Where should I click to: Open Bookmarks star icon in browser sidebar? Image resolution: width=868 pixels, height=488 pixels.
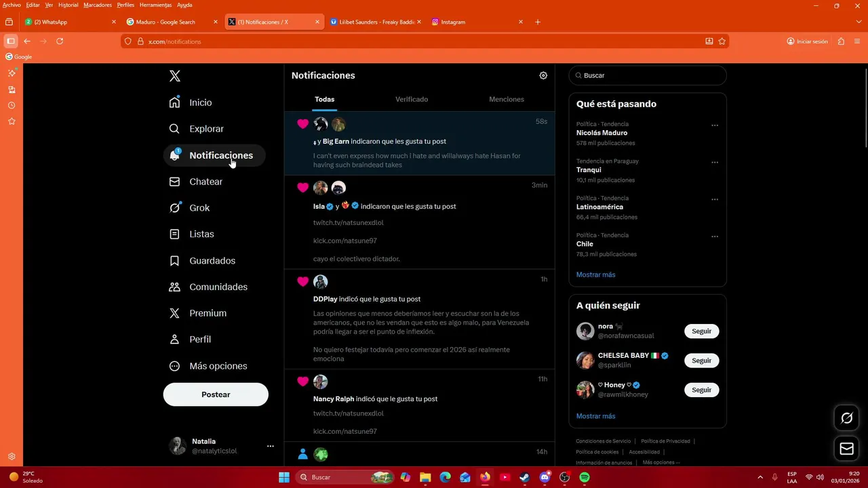point(12,121)
